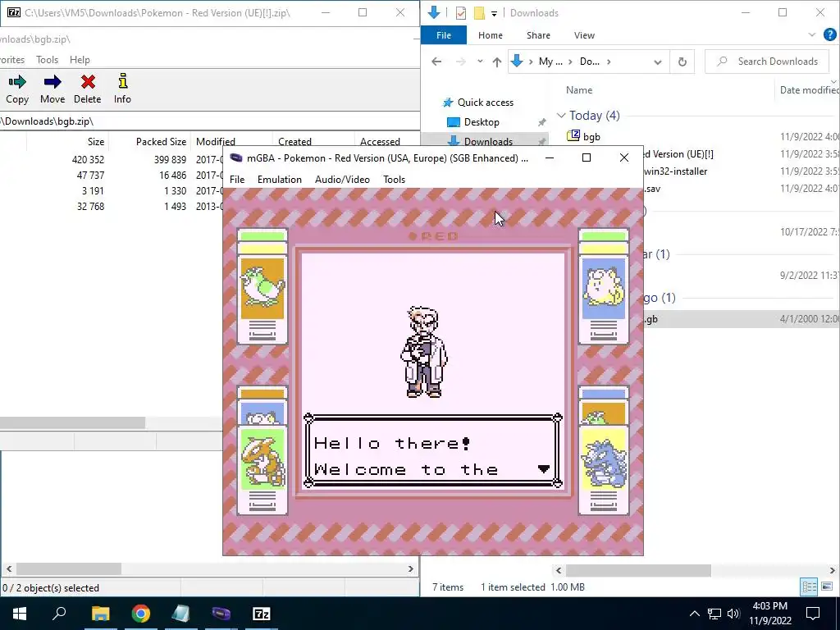Viewport: 840px width, 630px height.
Task: Switch Explorer to details view icon
Action: point(809,587)
